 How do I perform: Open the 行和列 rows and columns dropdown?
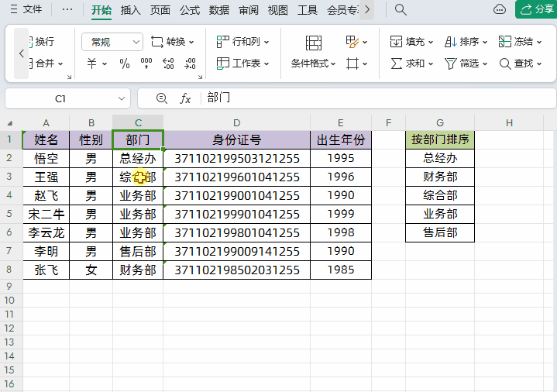[x=243, y=42]
